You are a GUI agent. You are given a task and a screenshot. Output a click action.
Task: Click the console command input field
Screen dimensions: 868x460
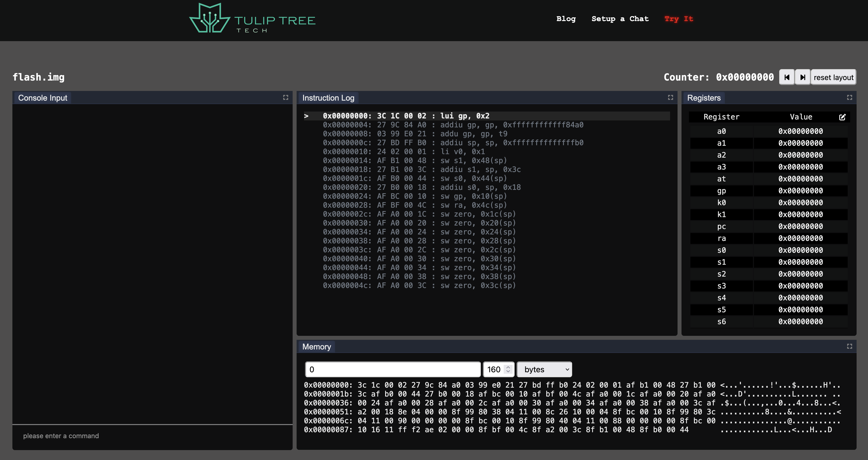click(x=152, y=436)
